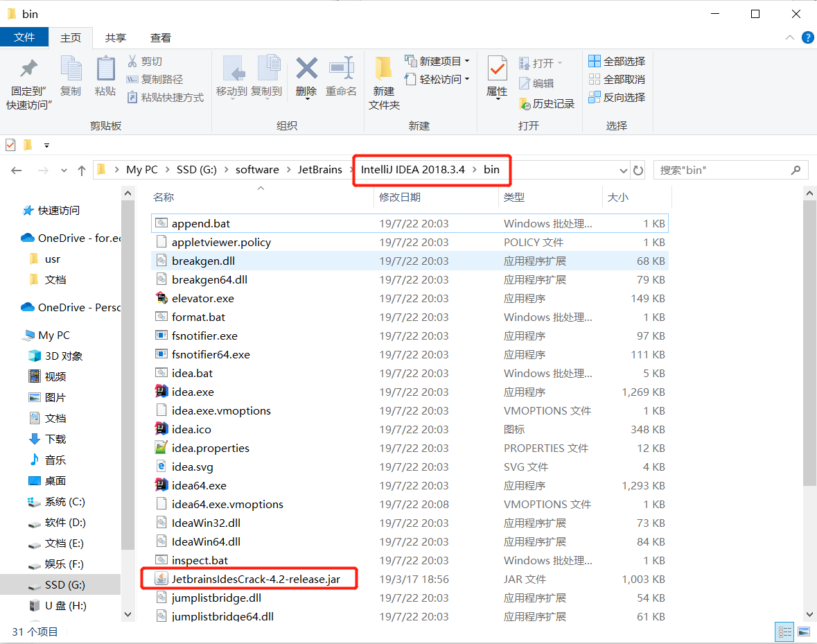The width and height of the screenshot is (817, 644).
Task: Switch to Home (主页) tab
Action: click(71, 37)
